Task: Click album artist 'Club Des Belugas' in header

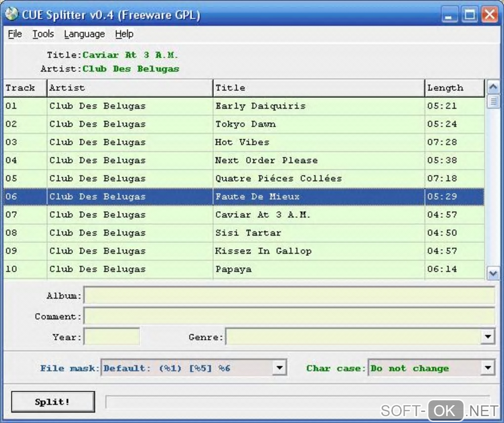Action: tap(131, 69)
